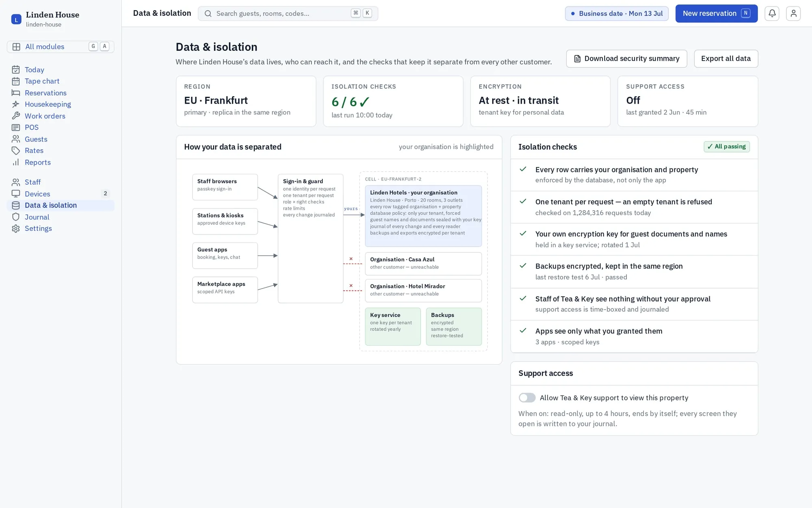The height and width of the screenshot is (508, 812).
Task: Open the user profile icon
Action: tap(793, 13)
